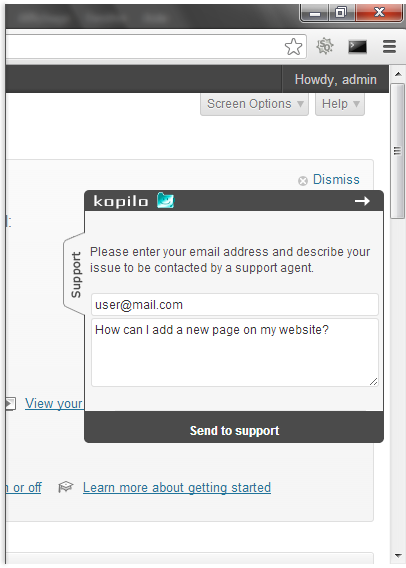Dismiss the welcome panel via Dismiss link

(336, 180)
